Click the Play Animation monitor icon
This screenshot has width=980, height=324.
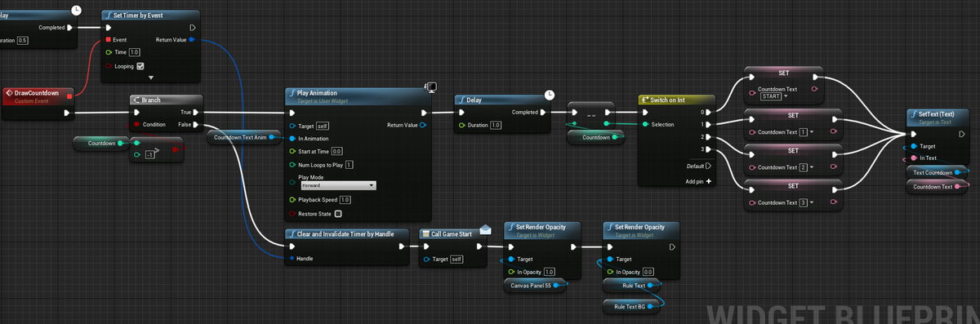431,87
